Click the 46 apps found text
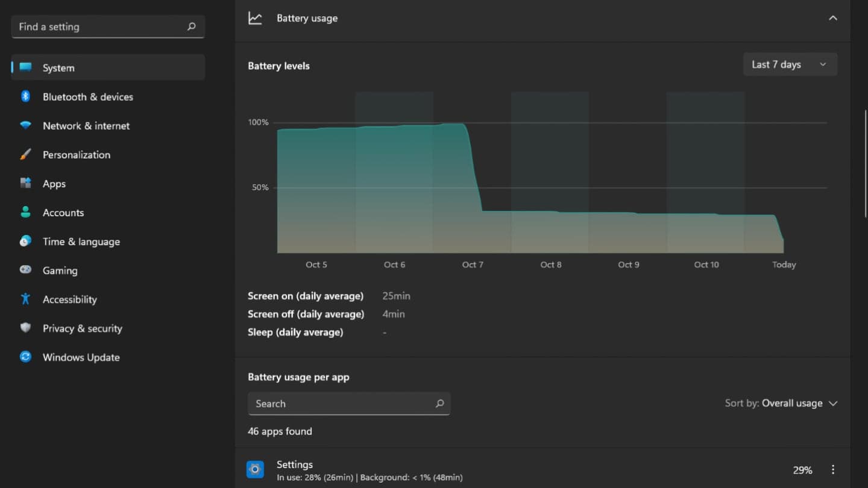The width and height of the screenshot is (868, 488). (x=280, y=431)
